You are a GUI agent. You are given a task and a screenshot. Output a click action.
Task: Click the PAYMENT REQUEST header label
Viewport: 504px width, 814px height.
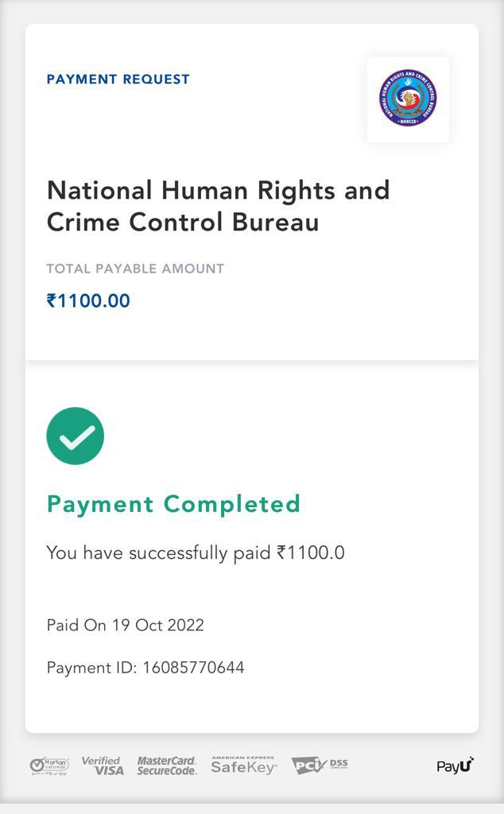(x=118, y=79)
